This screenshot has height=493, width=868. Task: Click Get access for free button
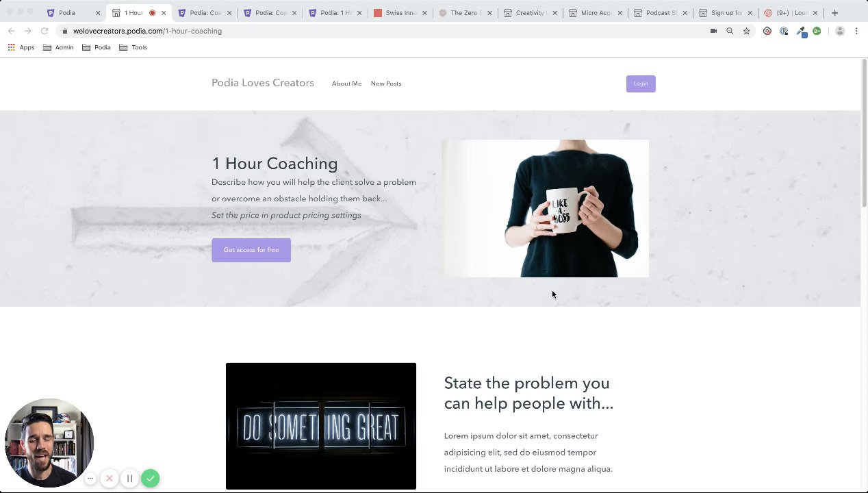point(251,250)
